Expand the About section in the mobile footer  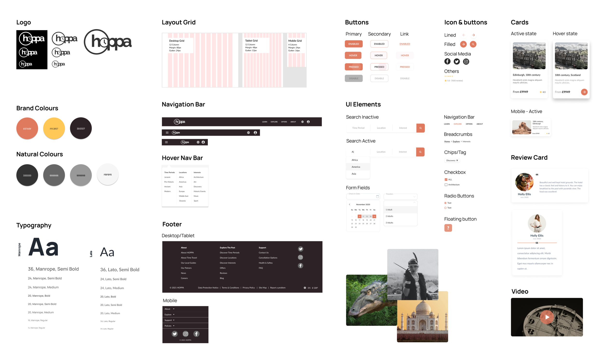169,309
